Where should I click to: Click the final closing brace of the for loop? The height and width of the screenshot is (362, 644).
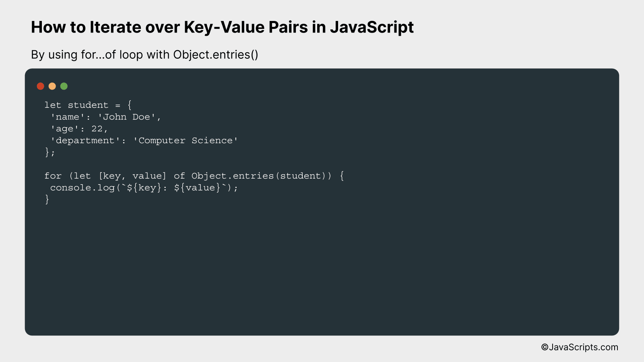(x=47, y=200)
